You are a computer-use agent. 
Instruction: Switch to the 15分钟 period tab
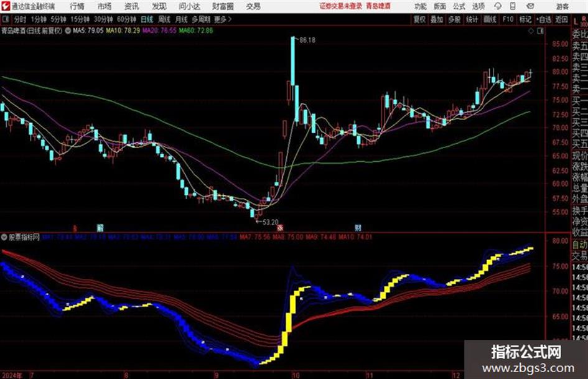click(x=80, y=19)
